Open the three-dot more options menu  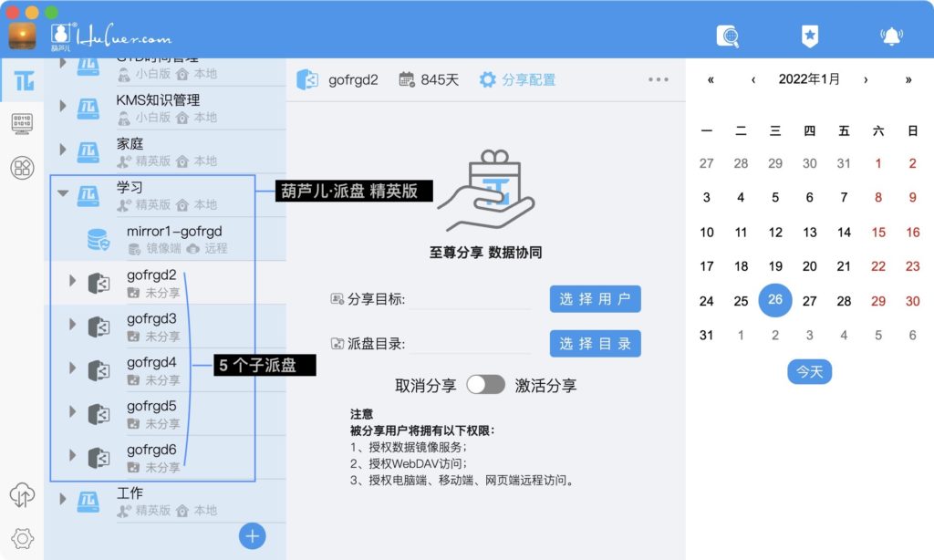click(x=659, y=79)
